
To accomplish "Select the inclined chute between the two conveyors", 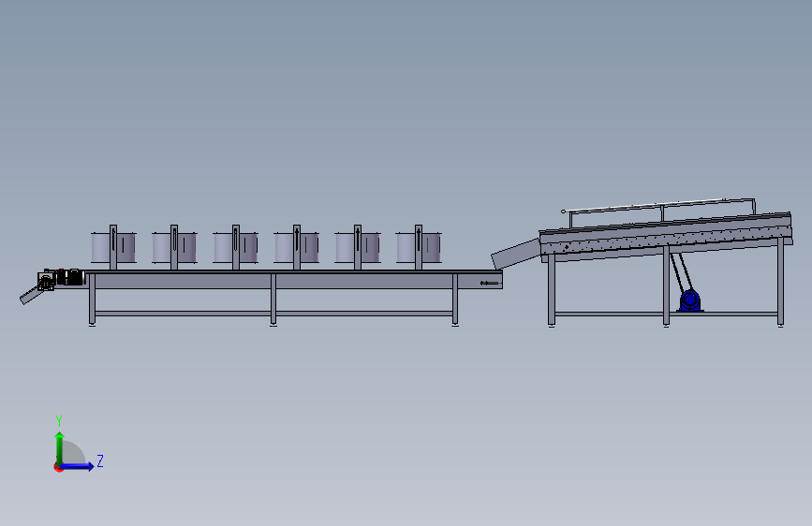I will click(x=515, y=254).
